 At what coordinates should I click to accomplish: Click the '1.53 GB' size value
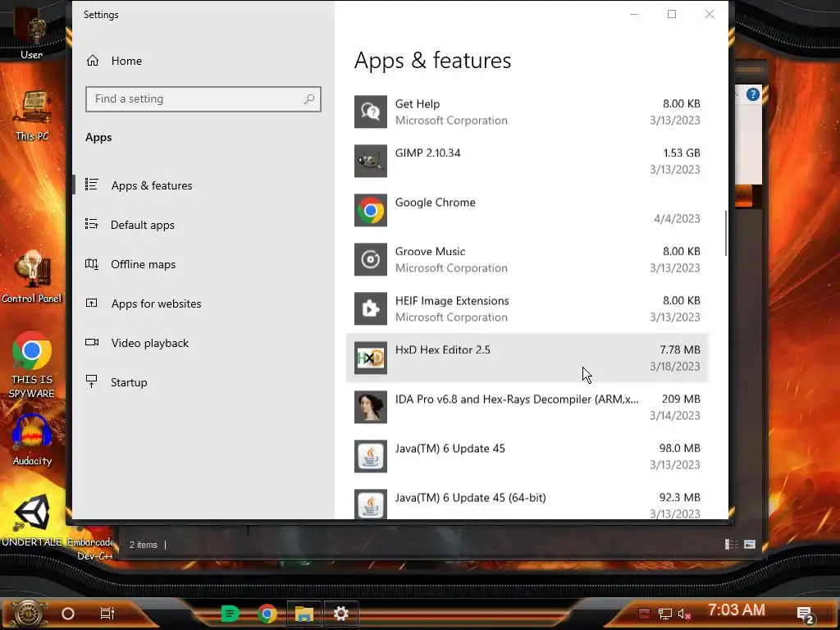[682, 153]
